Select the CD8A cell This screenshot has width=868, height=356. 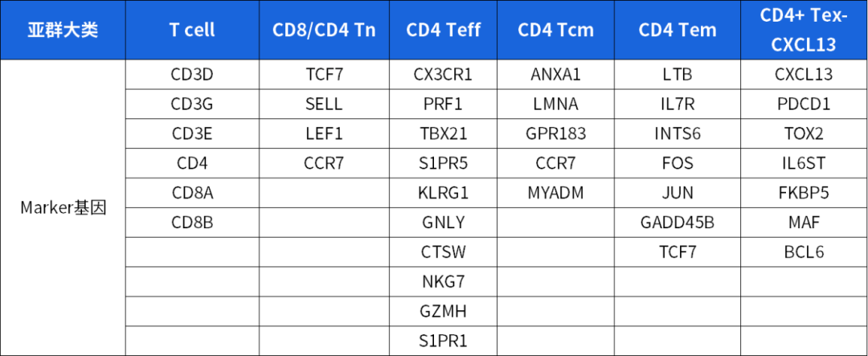[192, 193]
